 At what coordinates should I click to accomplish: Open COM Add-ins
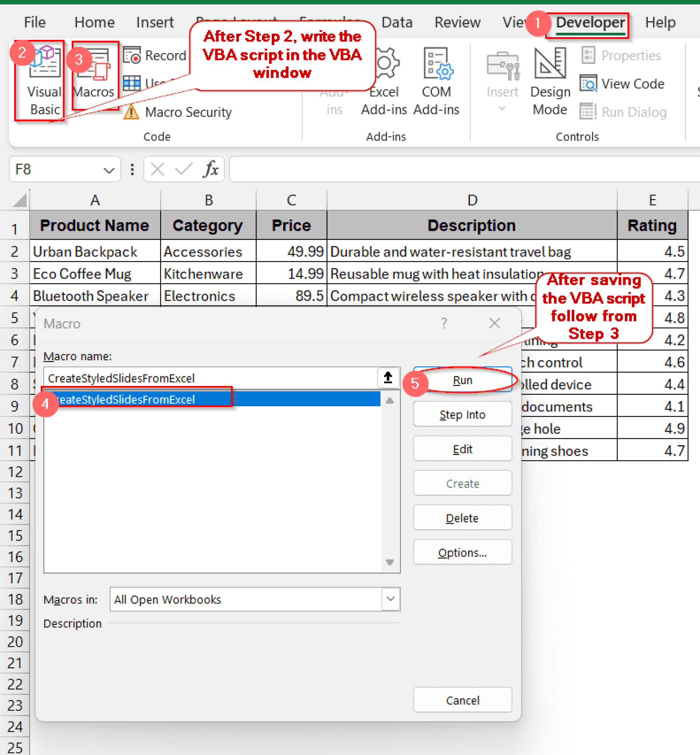click(436, 81)
